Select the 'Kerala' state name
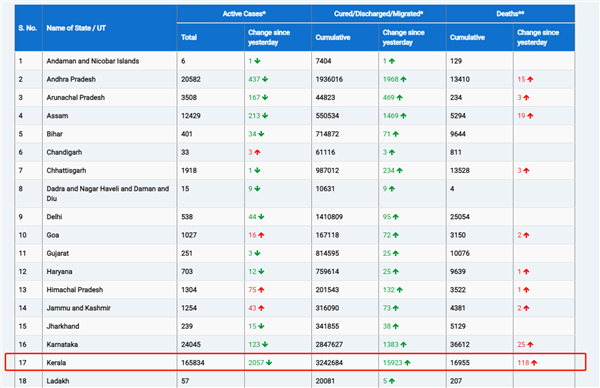The width and height of the screenshot is (600, 388). pos(56,363)
